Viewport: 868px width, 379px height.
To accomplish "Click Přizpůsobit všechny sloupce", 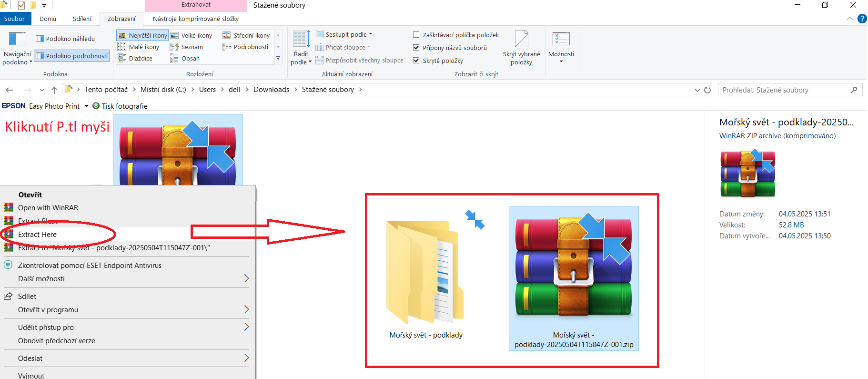I will pos(359,60).
